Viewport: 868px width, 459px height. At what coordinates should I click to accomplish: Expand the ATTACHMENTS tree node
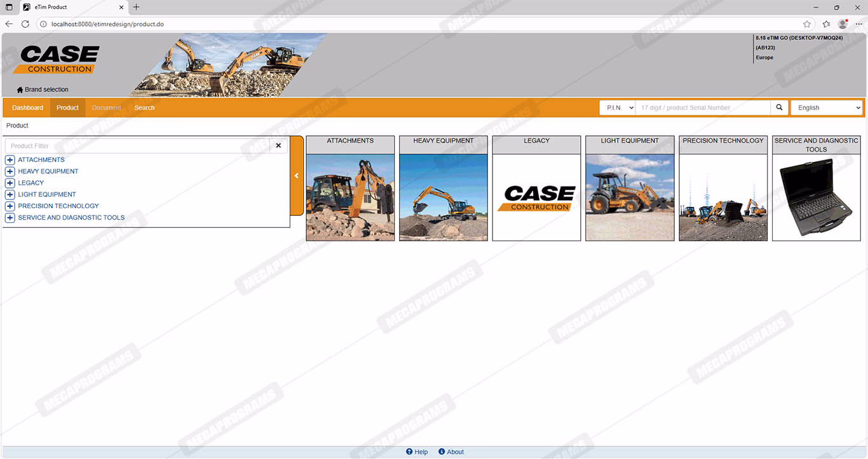10,160
